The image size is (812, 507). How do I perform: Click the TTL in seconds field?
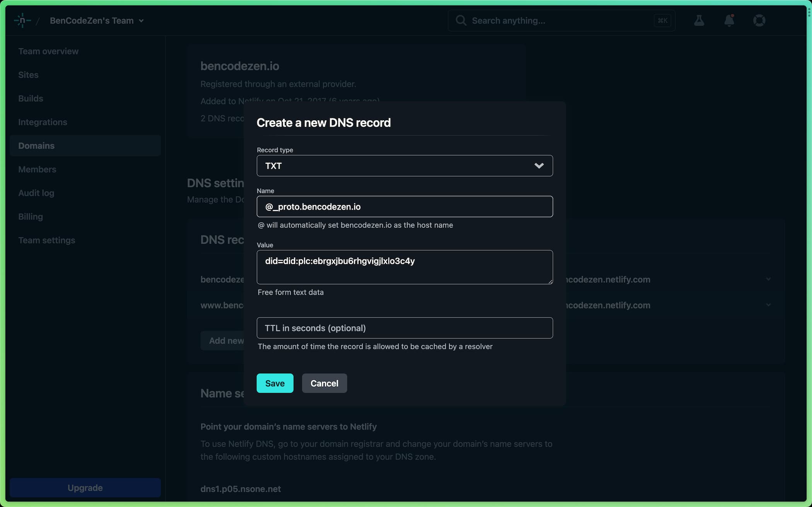point(404,328)
